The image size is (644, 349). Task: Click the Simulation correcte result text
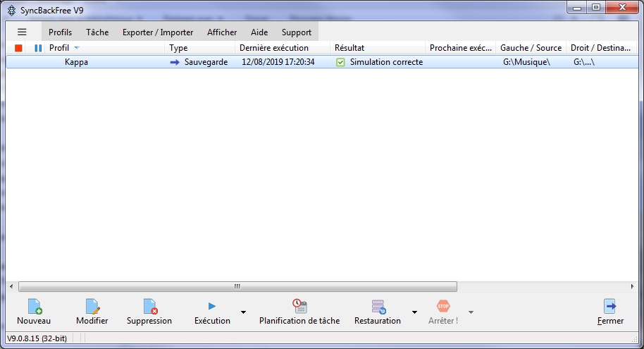pos(387,62)
